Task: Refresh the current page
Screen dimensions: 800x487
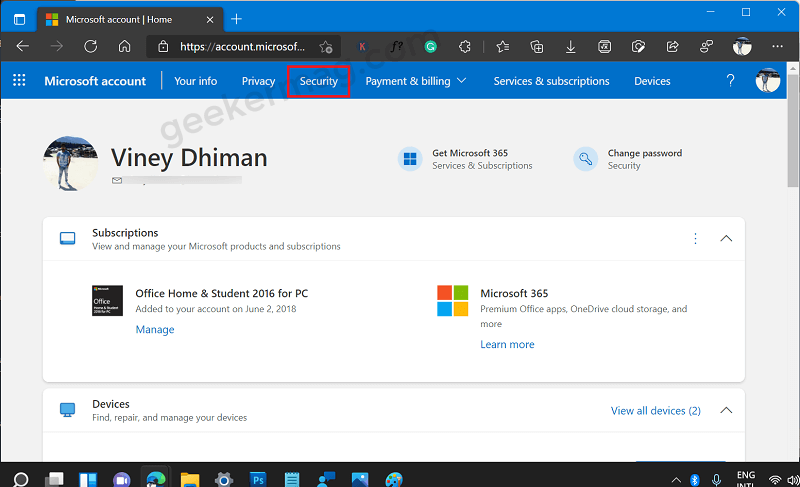Action: coord(91,46)
